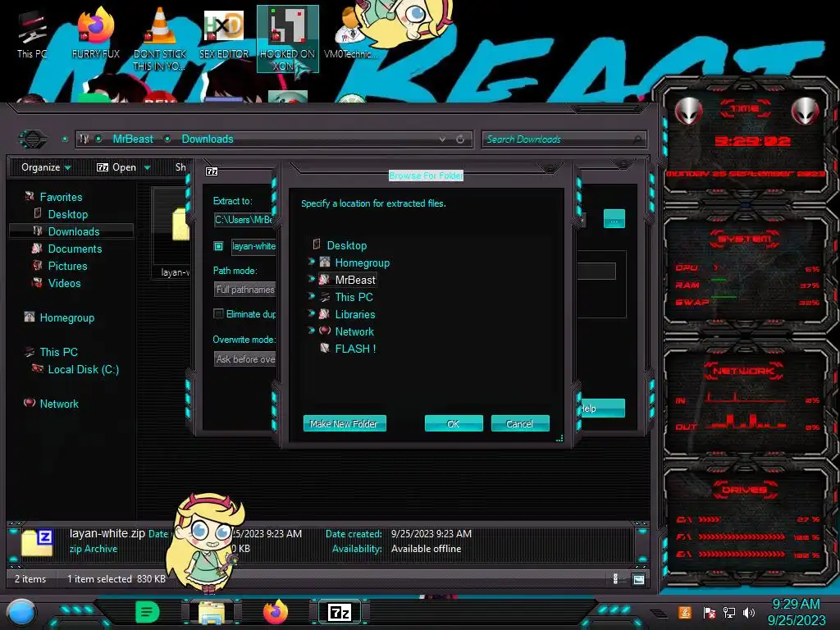The width and height of the screenshot is (840, 630).
Task: Select the FLASH ! entry in folder tree
Action: [355, 349]
